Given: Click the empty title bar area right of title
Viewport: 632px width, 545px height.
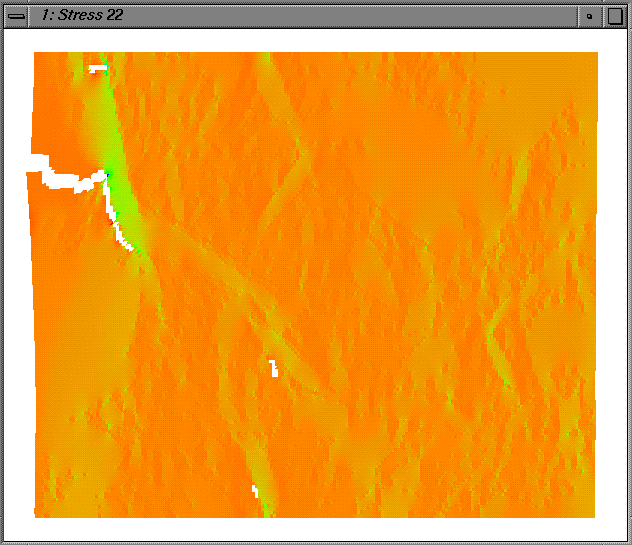Looking at the screenshot, I should 350,15.
